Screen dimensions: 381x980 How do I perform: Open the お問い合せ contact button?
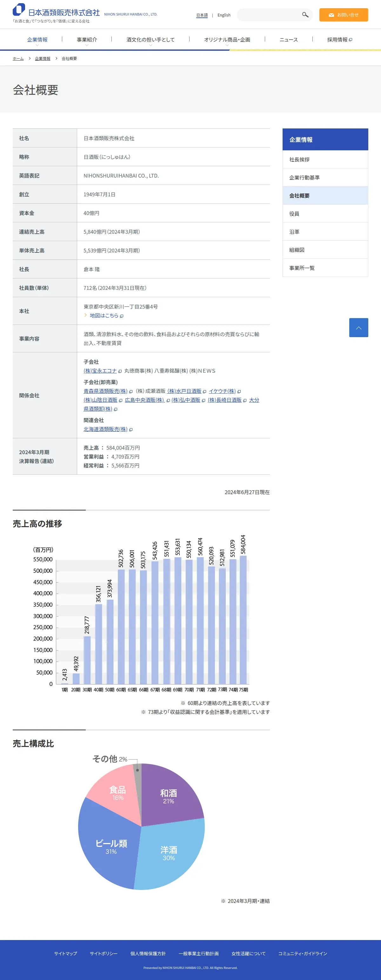[x=344, y=15]
